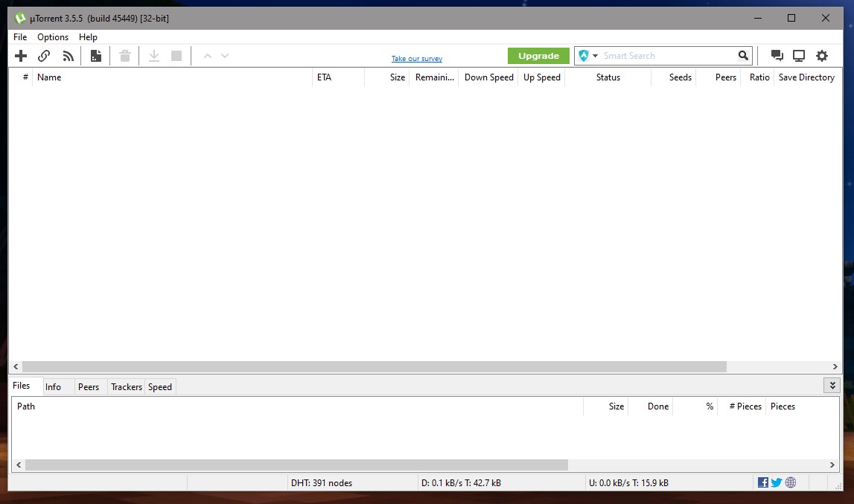Open Add Torrent from URL link icon
This screenshot has height=504, width=854.
pyautogui.click(x=44, y=56)
